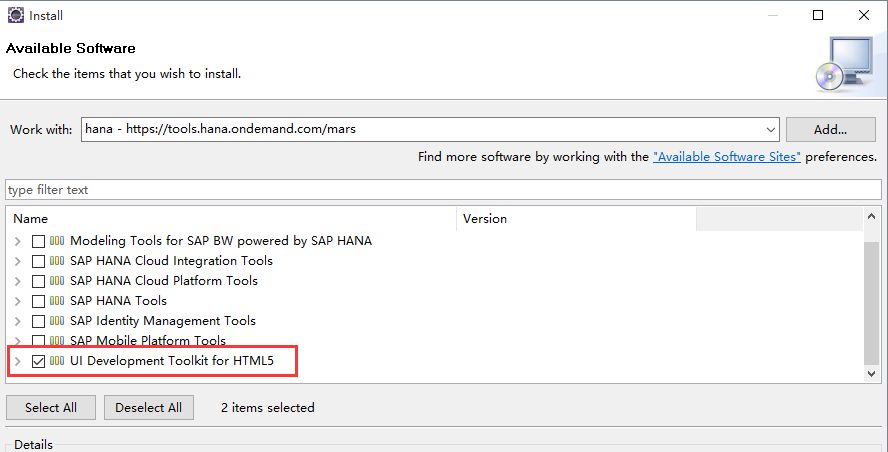
Task: Expand the UI Development Toolkit for HTML5 node
Action: (x=17, y=361)
